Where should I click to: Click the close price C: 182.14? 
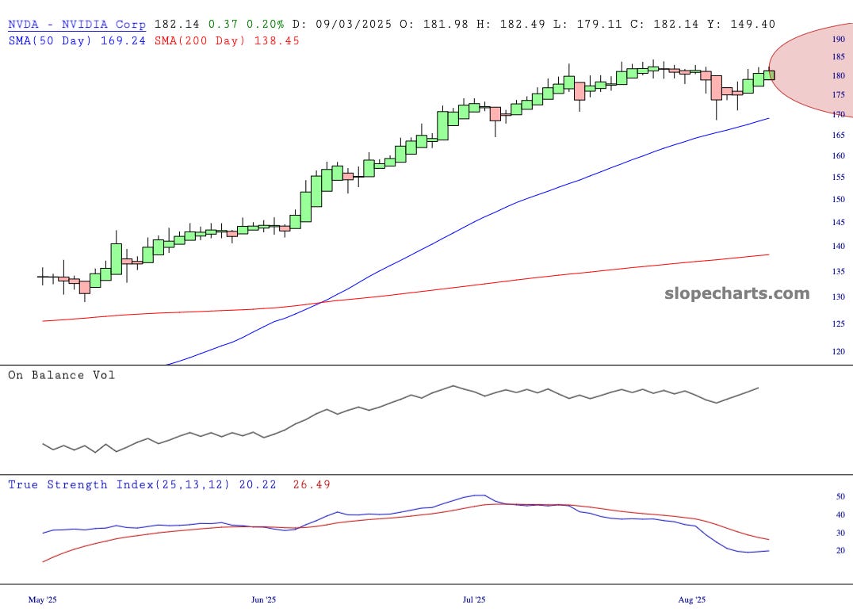[x=664, y=25]
